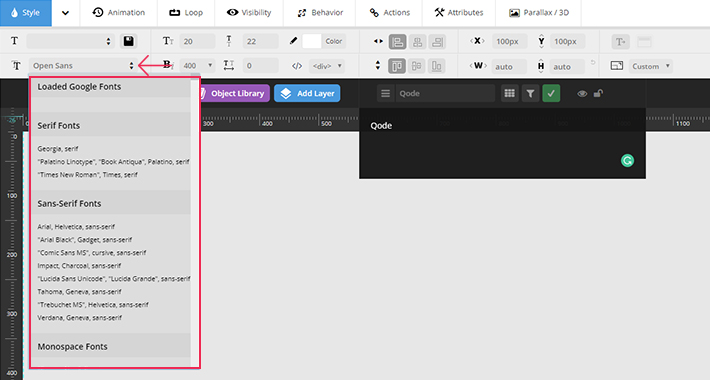
Task: Select left horizontal alignment icon
Action: pos(397,42)
